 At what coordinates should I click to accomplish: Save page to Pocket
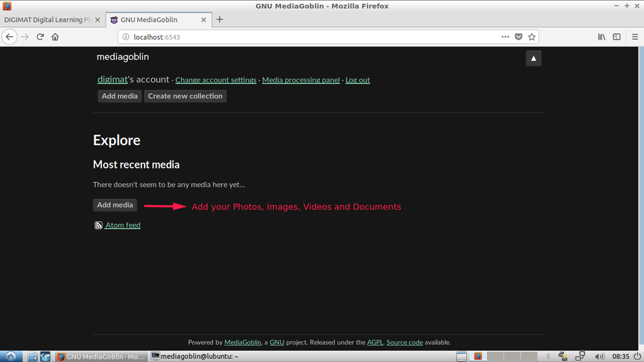point(519,37)
